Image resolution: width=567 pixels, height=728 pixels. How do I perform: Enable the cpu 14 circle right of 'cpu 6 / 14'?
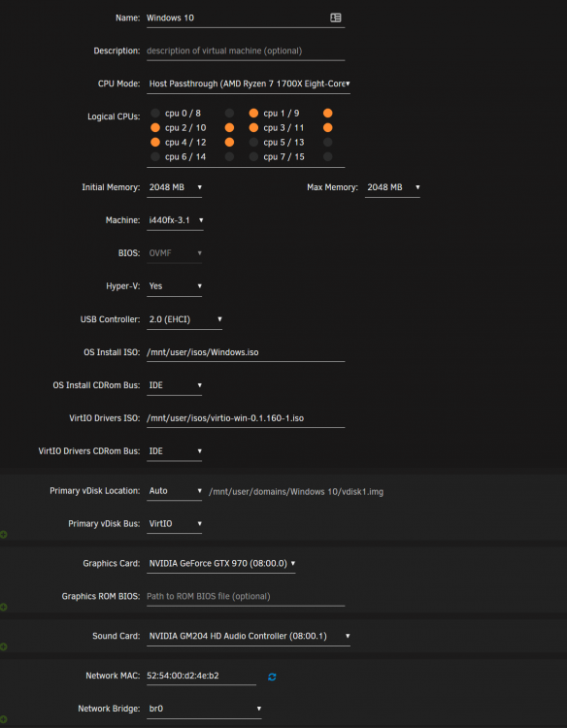point(229,157)
